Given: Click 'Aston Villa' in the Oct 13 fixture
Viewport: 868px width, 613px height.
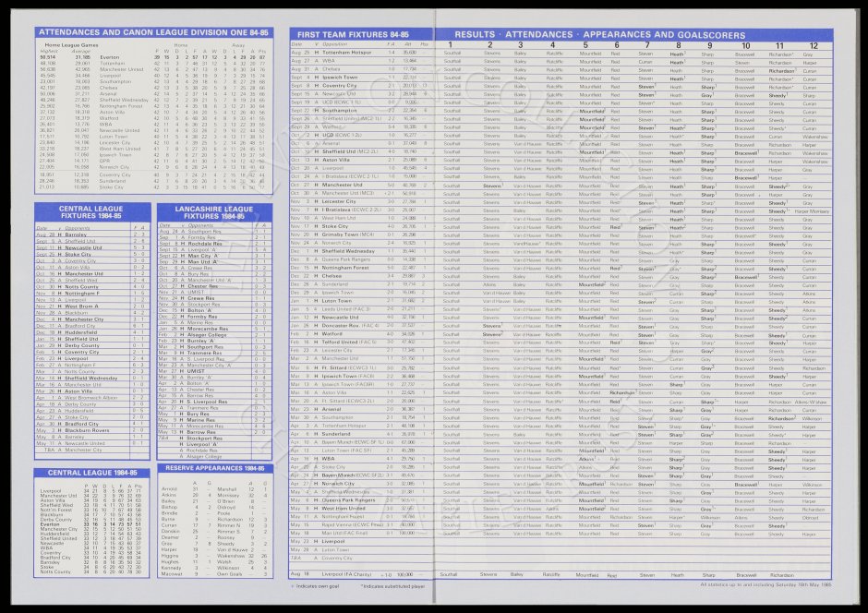Looking at the screenshot, I should pos(335,160).
